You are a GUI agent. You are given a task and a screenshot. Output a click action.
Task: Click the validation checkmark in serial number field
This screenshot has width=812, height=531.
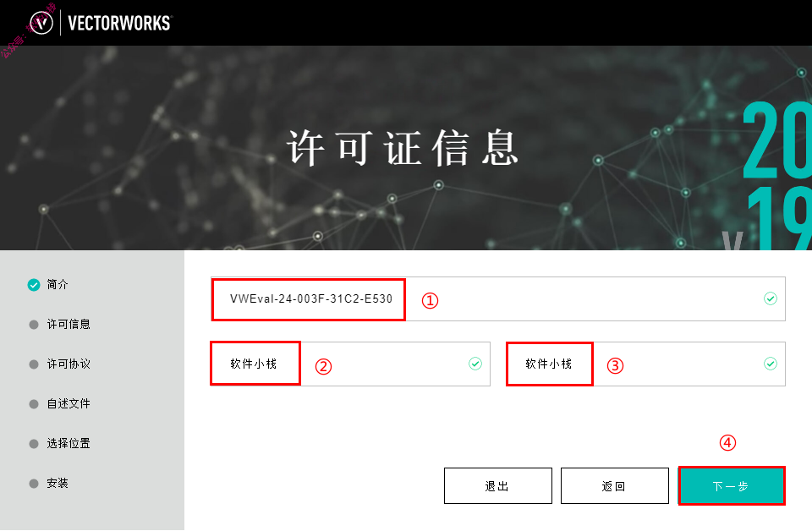coord(771,298)
